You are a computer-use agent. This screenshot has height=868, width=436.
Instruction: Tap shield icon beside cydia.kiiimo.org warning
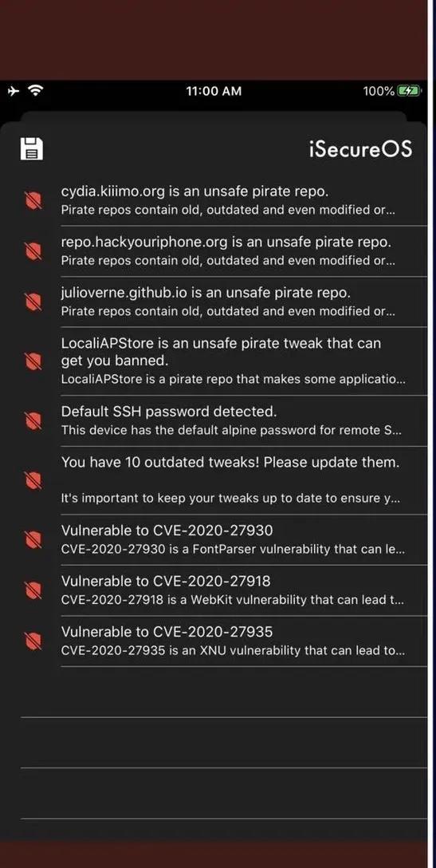pyautogui.click(x=33, y=200)
